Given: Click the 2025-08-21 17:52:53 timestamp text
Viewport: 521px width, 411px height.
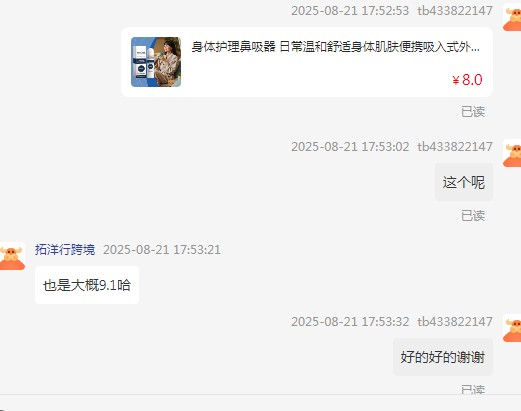Looking at the screenshot, I should 350,11.
